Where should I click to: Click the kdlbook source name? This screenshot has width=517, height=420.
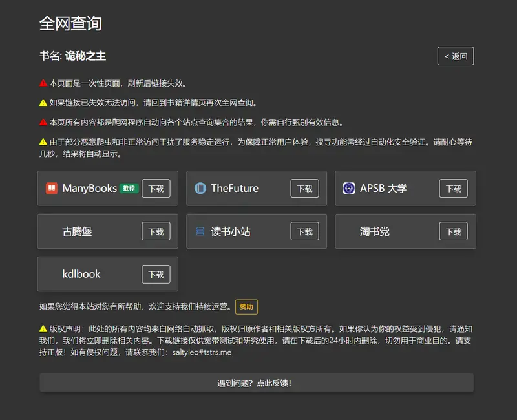[x=81, y=274]
